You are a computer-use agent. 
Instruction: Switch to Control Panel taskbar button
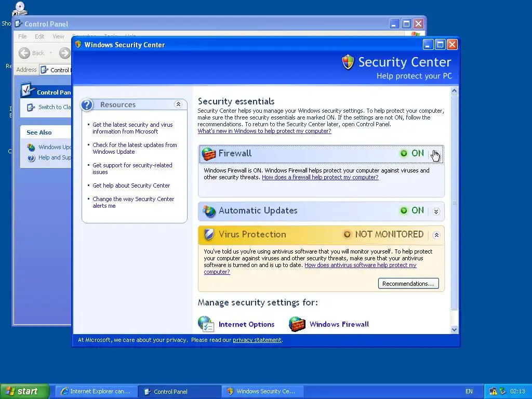(179, 392)
